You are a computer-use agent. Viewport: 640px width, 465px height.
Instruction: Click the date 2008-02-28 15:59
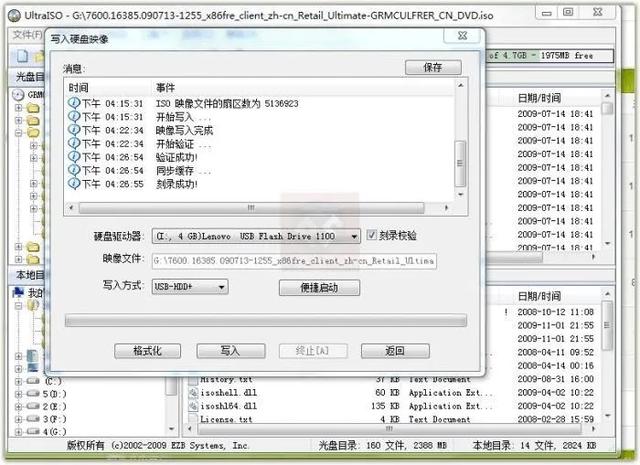click(x=556, y=419)
